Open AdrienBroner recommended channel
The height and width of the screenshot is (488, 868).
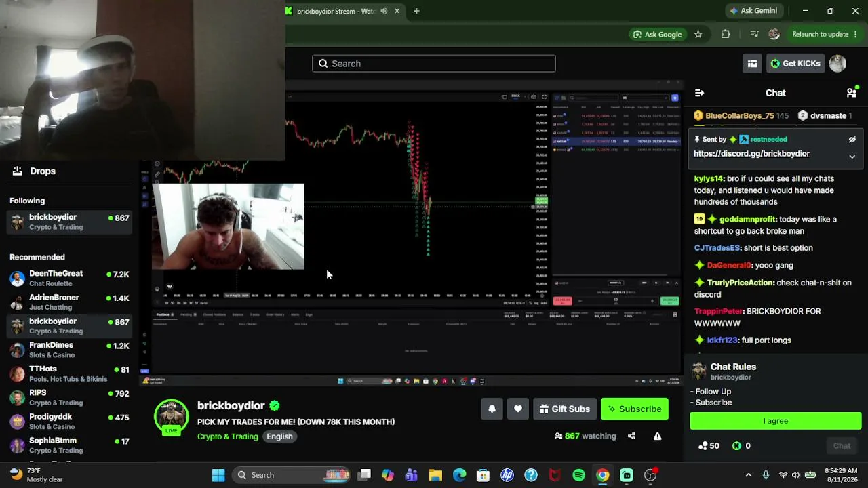pyautogui.click(x=69, y=302)
